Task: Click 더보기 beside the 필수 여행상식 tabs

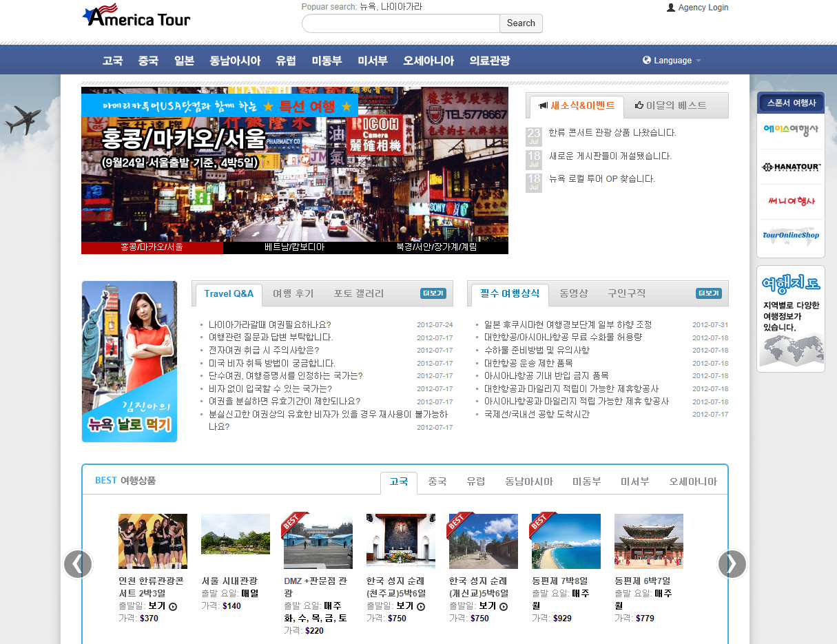Action: pyautogui.click(x=709, y=293)
